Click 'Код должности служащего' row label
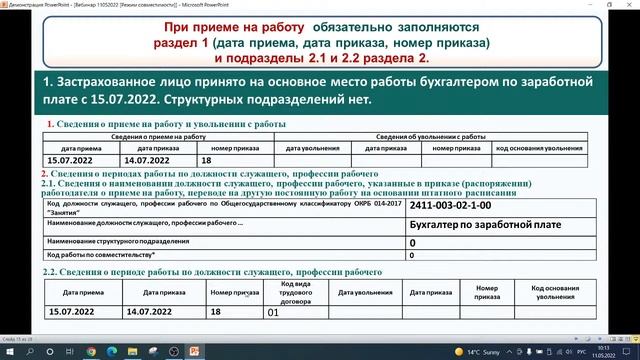 pos(224,208)
